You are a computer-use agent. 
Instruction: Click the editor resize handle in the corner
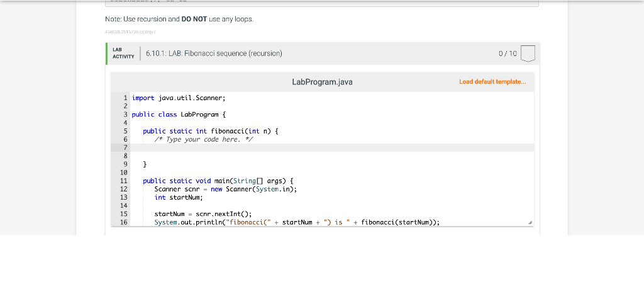coord(530,222)
